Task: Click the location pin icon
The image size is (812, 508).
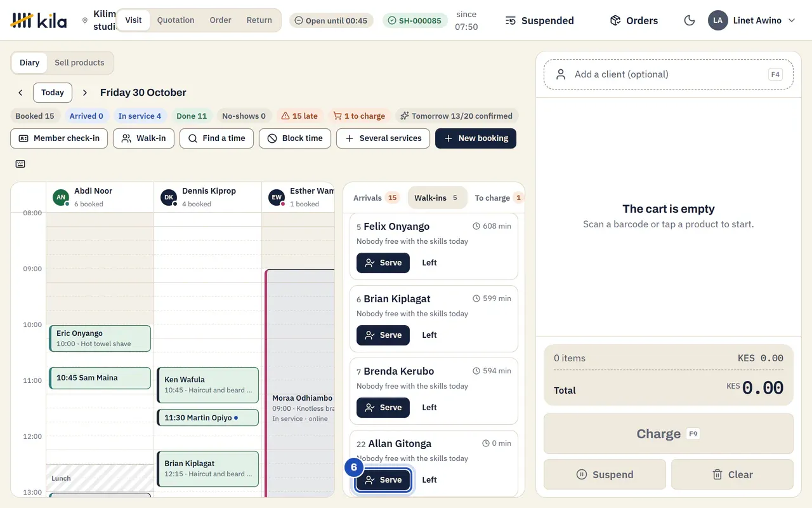Action: pyautogui.click(x=85, y=20)
